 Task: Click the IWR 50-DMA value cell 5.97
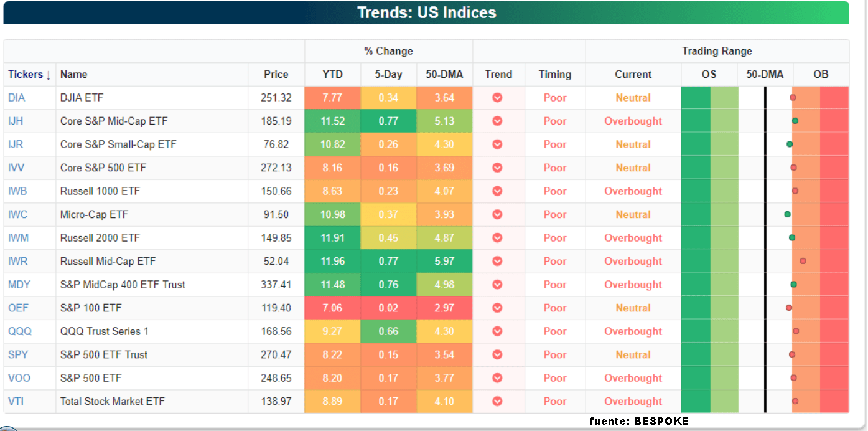coord(444,262)
